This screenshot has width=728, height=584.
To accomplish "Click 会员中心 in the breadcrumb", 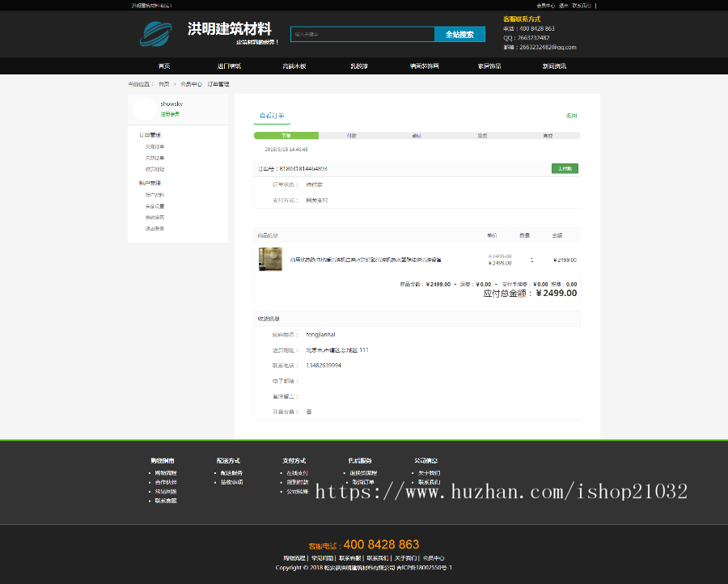I will (191, 84).
